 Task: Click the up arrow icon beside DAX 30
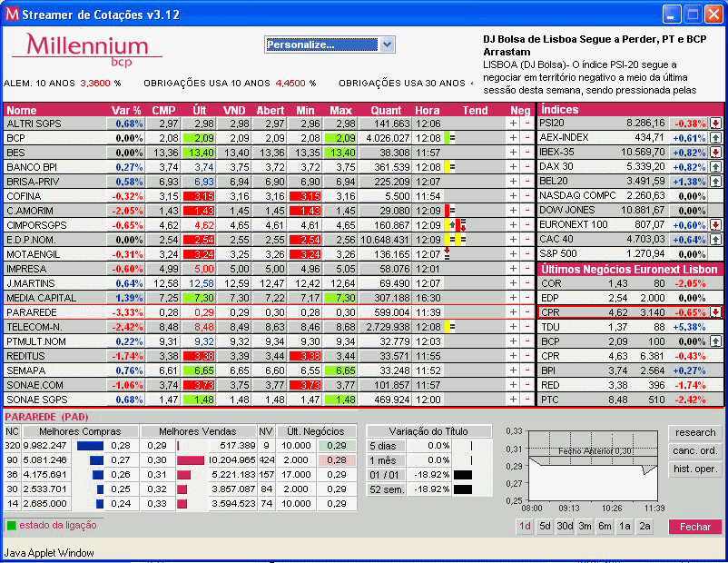click(715, 166)
